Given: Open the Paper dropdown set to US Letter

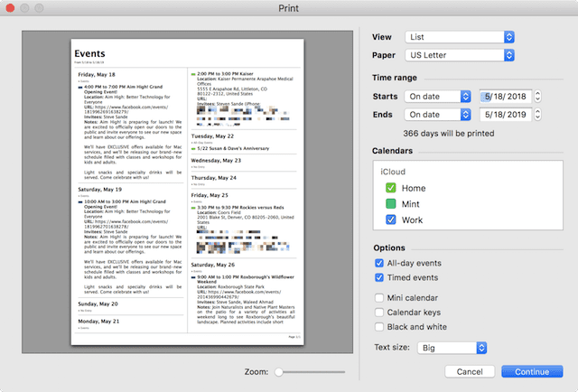Looking at the screenshot, I should 460,56.
